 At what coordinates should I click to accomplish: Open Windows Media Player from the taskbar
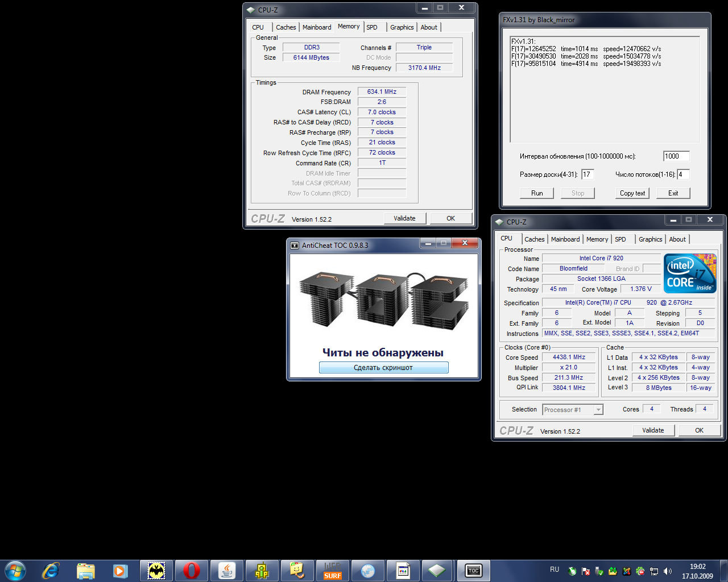point(121,570)
